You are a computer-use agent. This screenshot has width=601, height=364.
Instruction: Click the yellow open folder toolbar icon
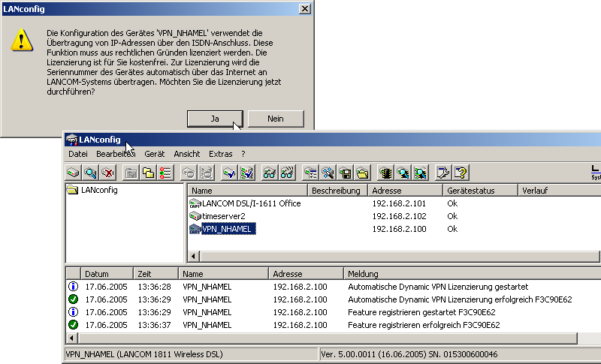coord(362,173)
